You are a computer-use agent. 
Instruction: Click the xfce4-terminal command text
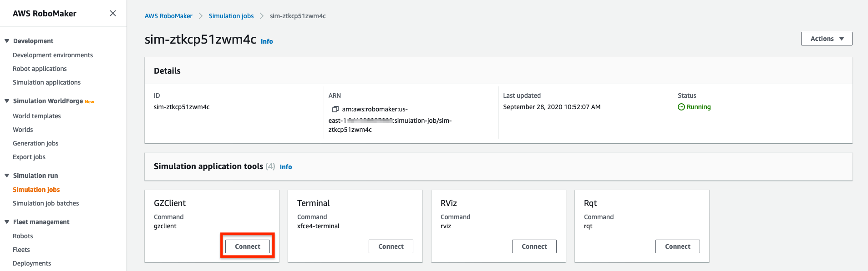point(318,226)
